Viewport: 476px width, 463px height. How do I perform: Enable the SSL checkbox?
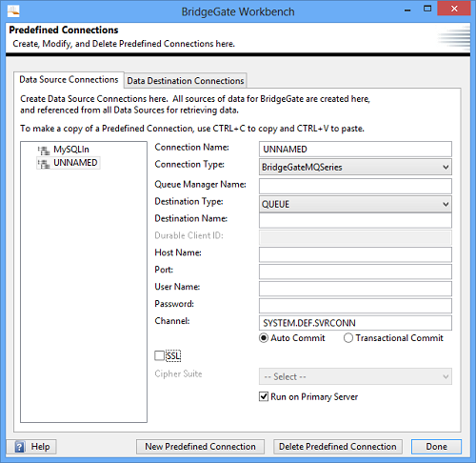159,355
